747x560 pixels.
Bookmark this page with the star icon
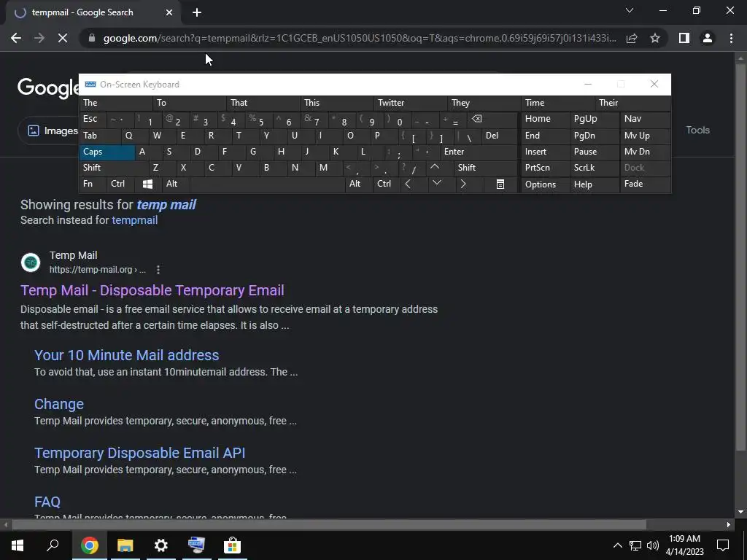click(x=655, y=38)
